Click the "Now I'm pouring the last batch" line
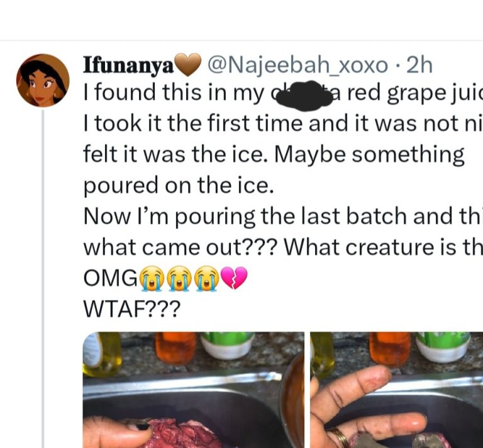 pos(252,217)
